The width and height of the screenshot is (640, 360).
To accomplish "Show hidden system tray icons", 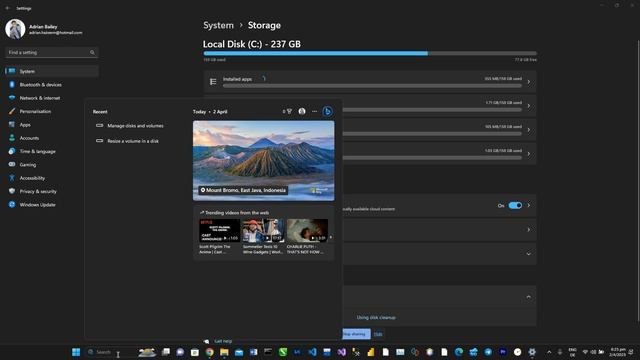I will tap(549, 352).
